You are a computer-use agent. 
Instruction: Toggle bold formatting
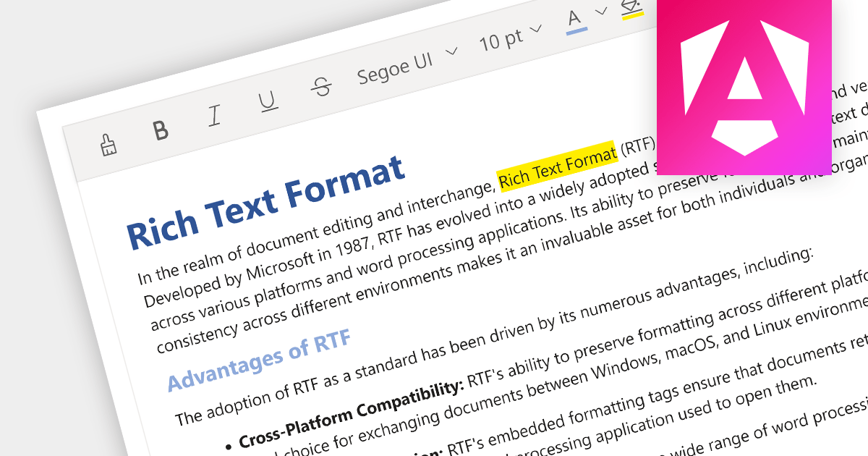click(161, 130)
